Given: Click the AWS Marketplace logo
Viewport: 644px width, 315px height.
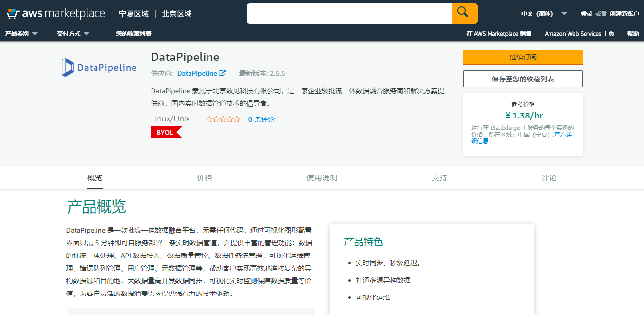Looking at the screenshot, I should [x=56, y=14].
